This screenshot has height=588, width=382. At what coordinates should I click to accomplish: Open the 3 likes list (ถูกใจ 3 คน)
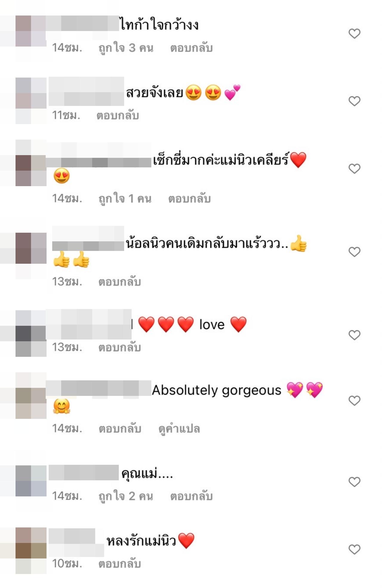click(x=126, y=48)
